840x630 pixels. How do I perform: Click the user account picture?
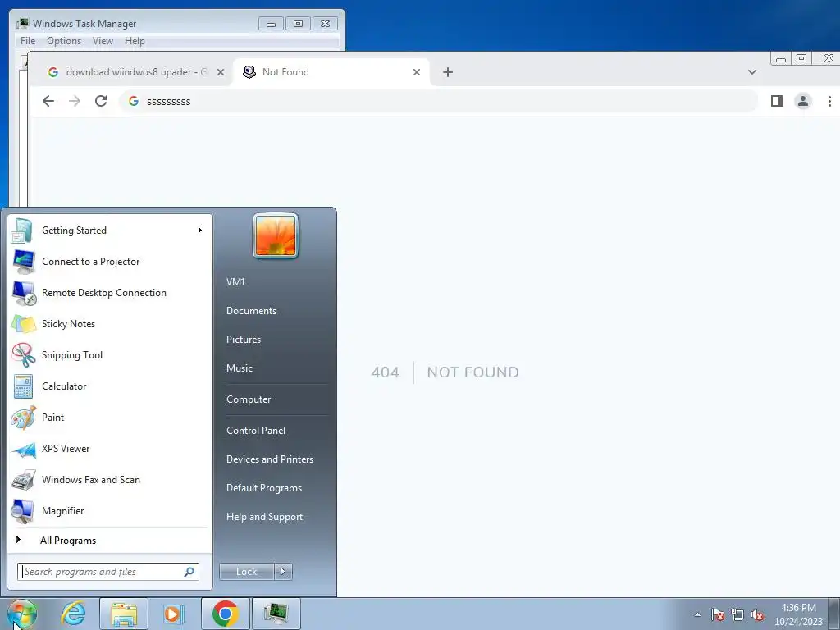tap(276, 236)
